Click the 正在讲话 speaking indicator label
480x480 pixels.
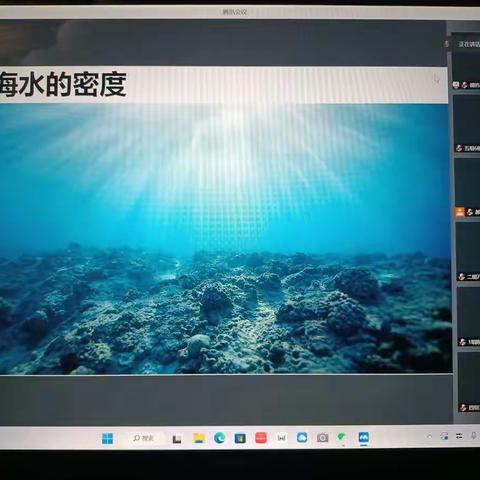469,44
